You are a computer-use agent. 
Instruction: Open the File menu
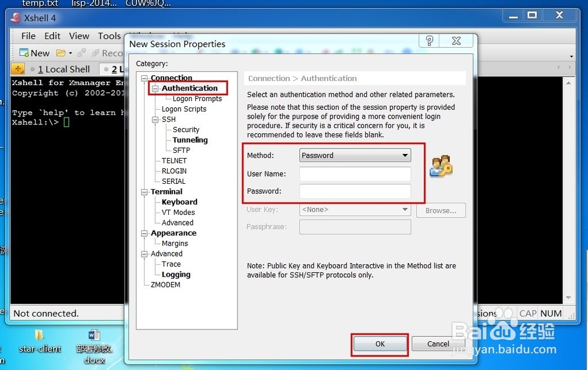[28, 36]
